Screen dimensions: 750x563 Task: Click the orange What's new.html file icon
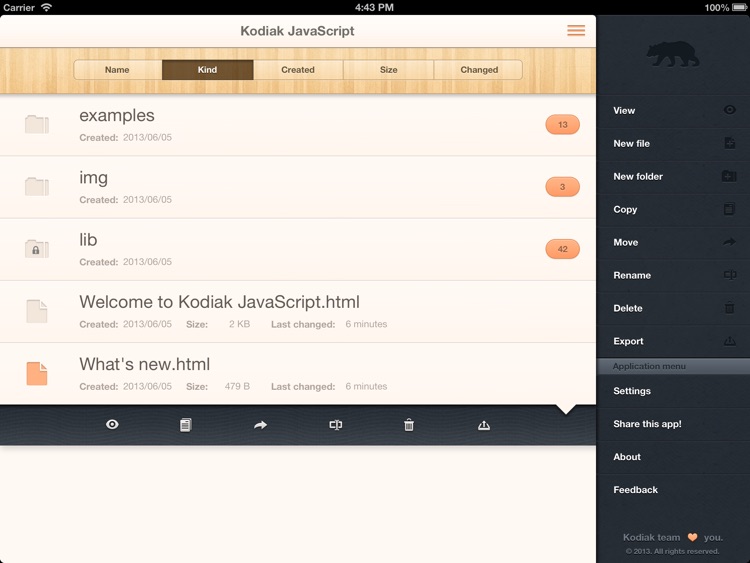pos(37,374)
